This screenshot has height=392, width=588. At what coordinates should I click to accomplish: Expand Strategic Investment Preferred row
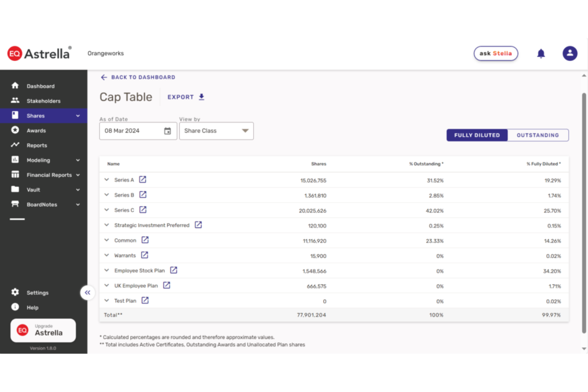pyautogui.click(x=106, y=225)
